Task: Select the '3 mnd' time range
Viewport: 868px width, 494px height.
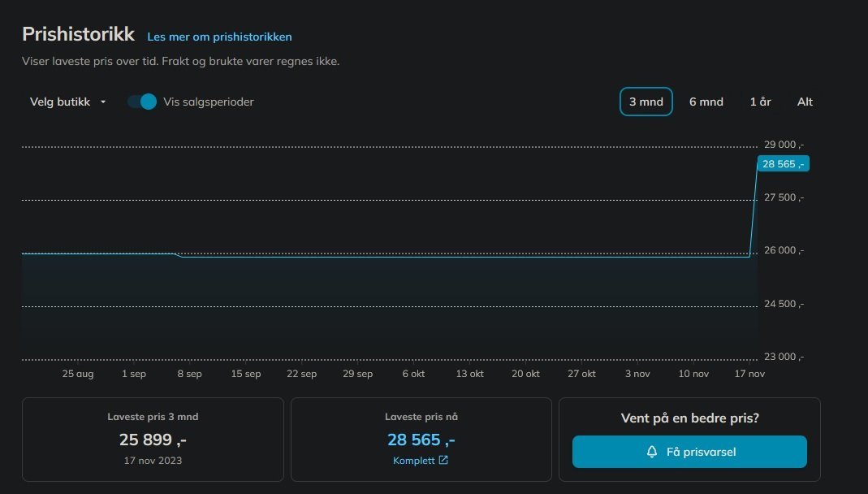Action: click(x=646, y=102)
